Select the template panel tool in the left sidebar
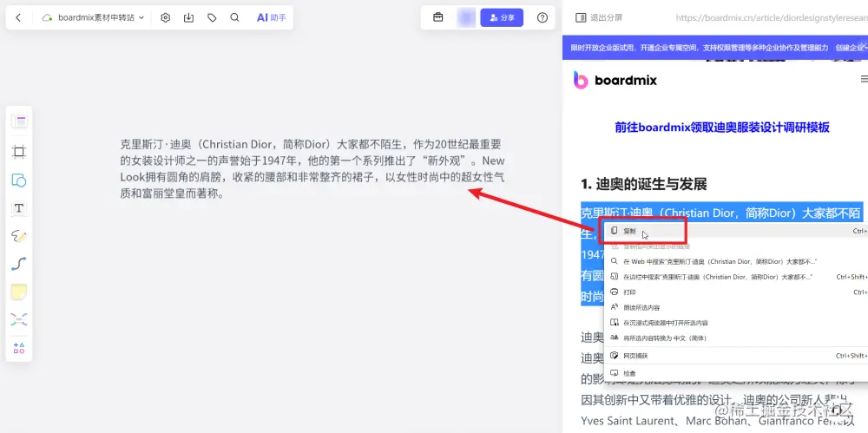 [x=19, y=121]
